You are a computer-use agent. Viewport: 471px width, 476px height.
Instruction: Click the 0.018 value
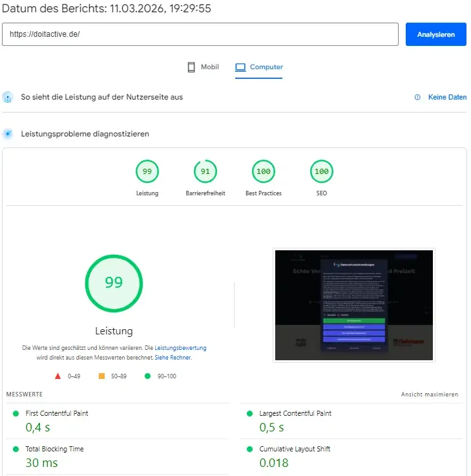click(274, 463)
